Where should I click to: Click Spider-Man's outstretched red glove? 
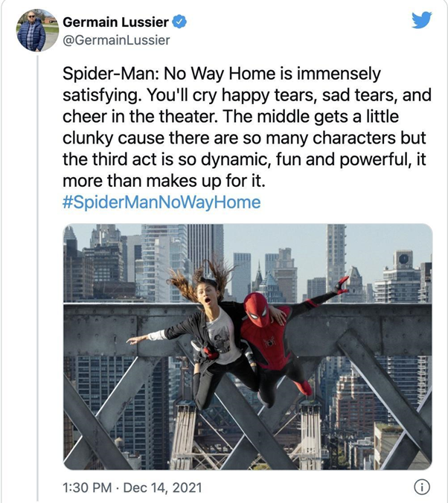pos(341,286)
